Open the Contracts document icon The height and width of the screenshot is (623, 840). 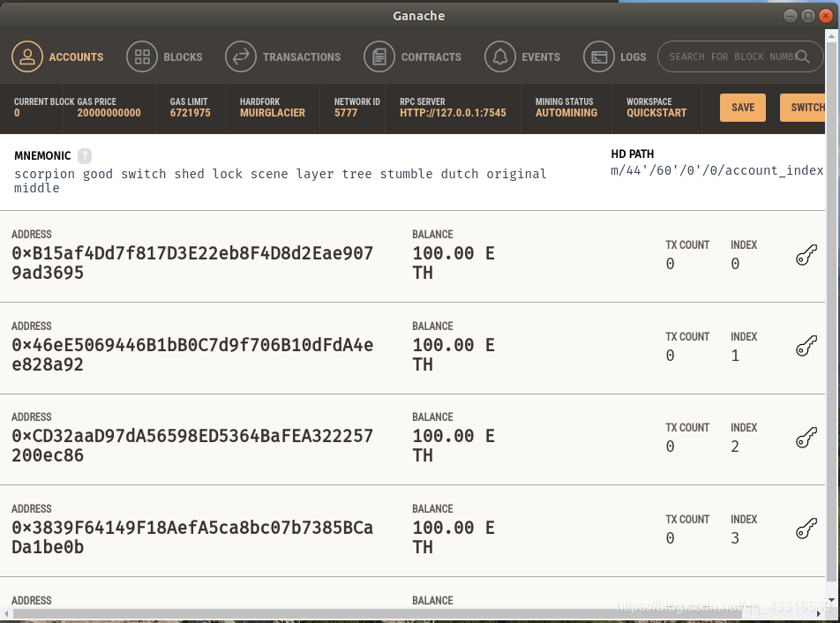coord(379,56)
